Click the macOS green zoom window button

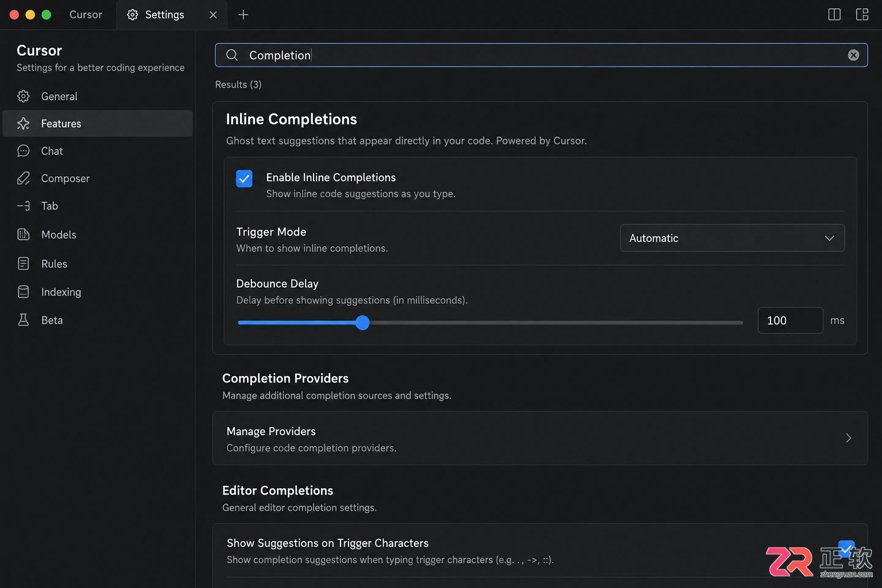coord(46,15)
